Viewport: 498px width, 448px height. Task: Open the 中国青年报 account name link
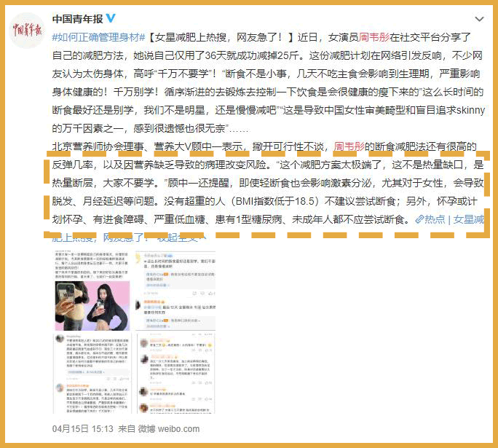coord(77,19)
